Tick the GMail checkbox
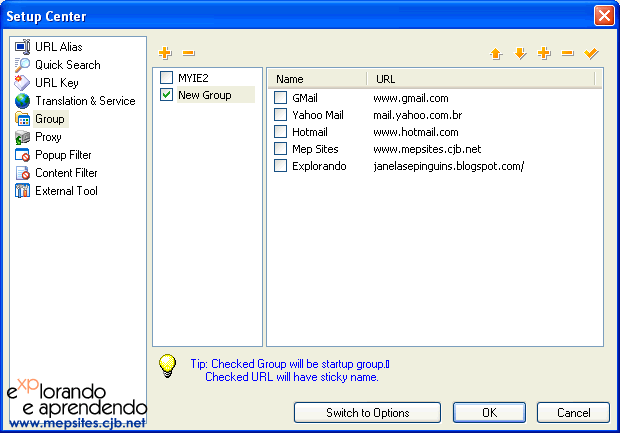The image size is (620, 433). coord(280,97)
